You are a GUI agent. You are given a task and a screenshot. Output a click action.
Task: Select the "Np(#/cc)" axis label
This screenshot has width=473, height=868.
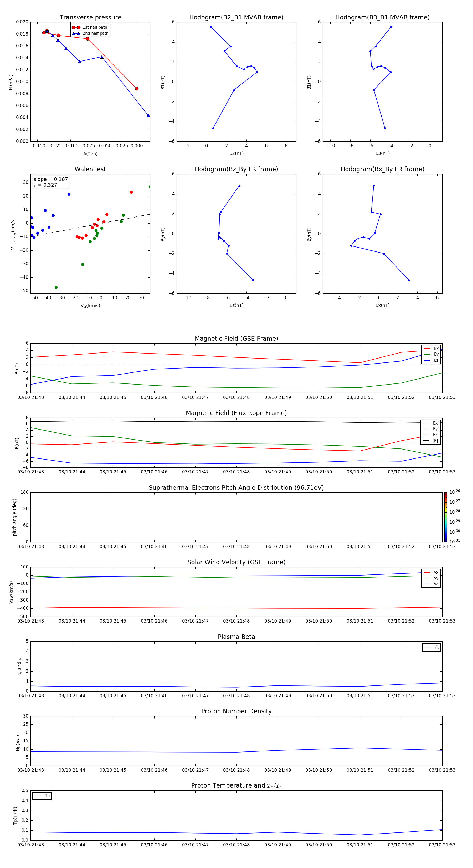(18, 741)
